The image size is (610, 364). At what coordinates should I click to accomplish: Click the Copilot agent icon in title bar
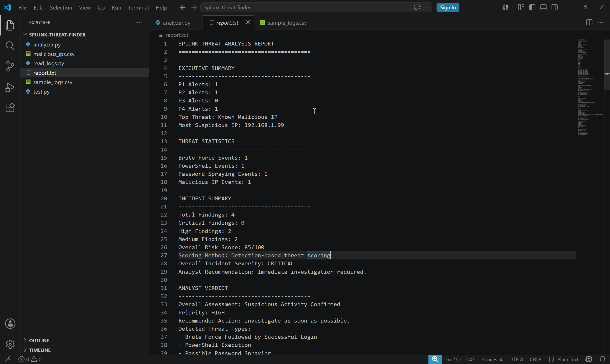tap(505, 8)
